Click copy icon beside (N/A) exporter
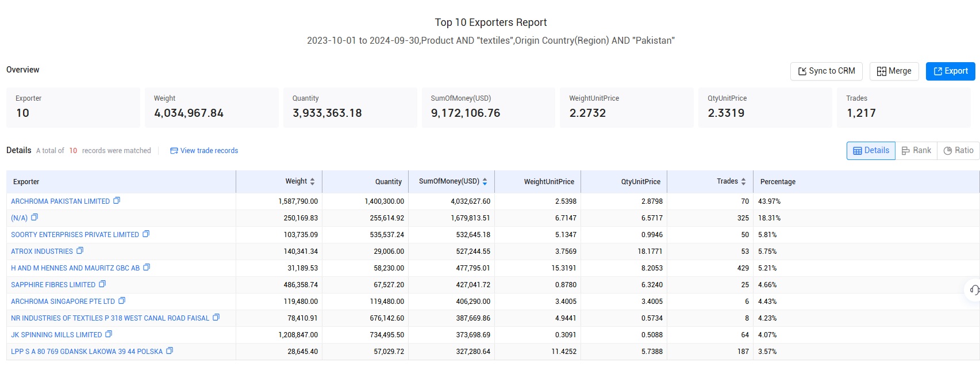The height and width of the screenshot is (381, 980). (34, 218)
